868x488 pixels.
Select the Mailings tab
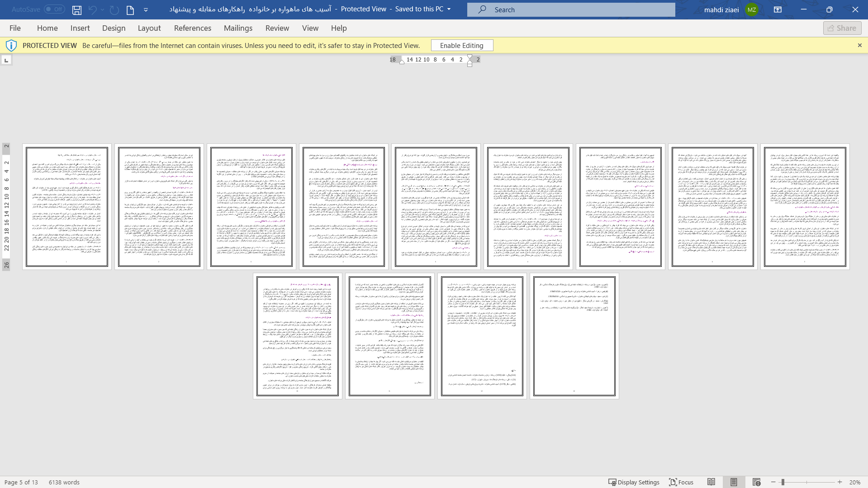point(238,28)
